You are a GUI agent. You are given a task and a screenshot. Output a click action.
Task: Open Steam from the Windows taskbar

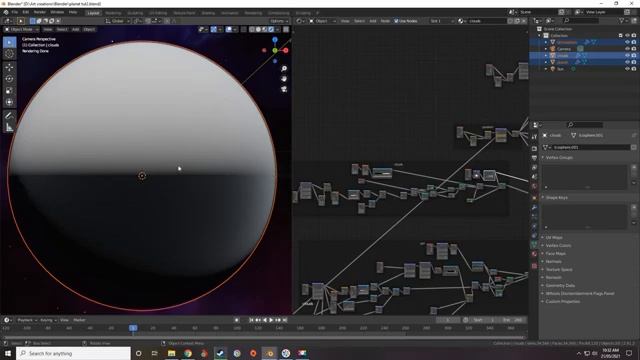[x=220, y=353]
